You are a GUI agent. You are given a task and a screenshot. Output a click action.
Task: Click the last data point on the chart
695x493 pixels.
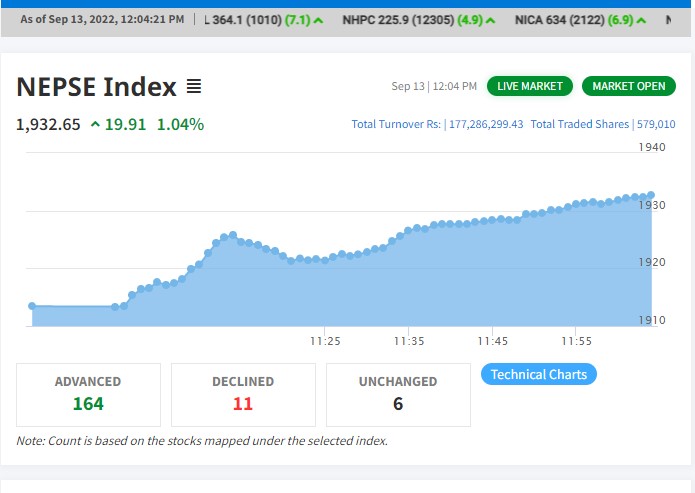(651, 195)
